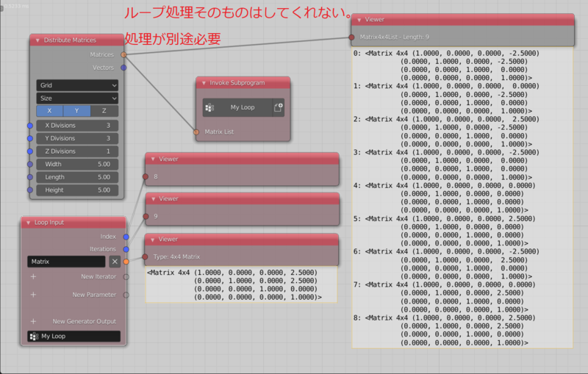Click the Vectors output socket on Distribute Matrices
Viewport: 588px width, 374px height.
click(x=123, y=68)
